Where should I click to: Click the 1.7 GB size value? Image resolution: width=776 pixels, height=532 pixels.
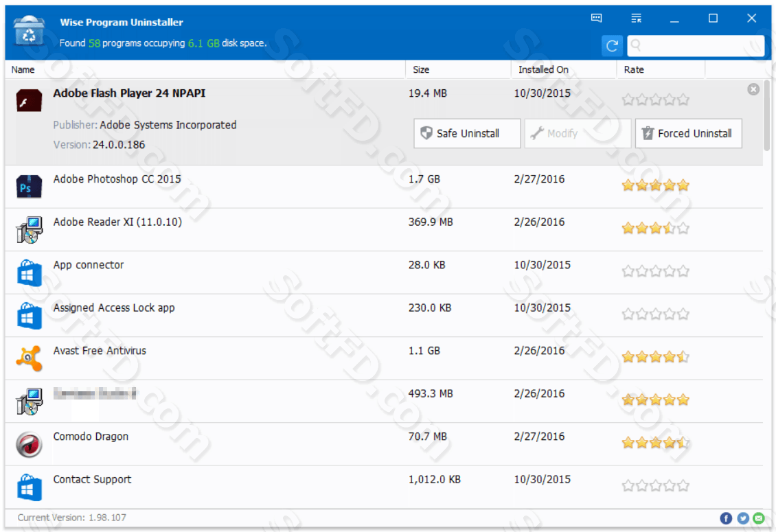(x=424, y=179)
